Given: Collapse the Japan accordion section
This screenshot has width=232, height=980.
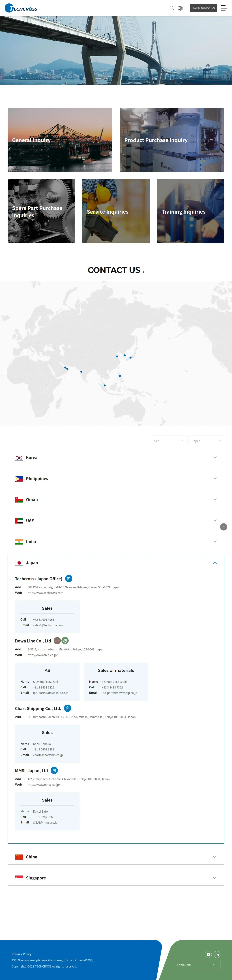Looking at the screenshot, I should (214, 563).
